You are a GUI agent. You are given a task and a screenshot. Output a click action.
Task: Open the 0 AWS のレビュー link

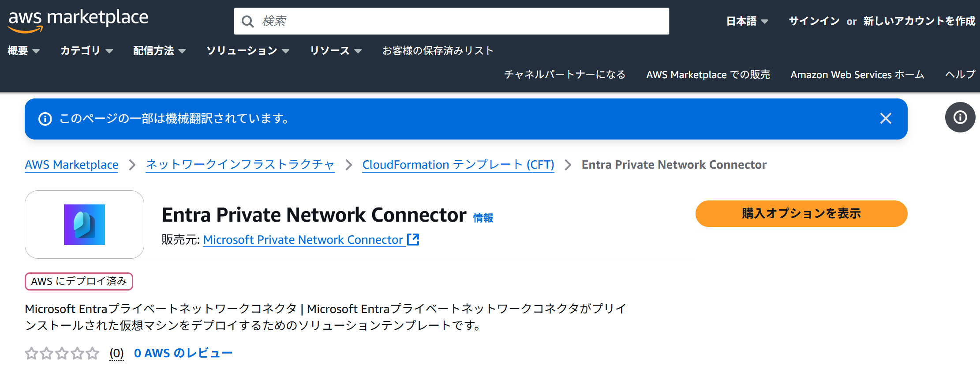point(183,353)
